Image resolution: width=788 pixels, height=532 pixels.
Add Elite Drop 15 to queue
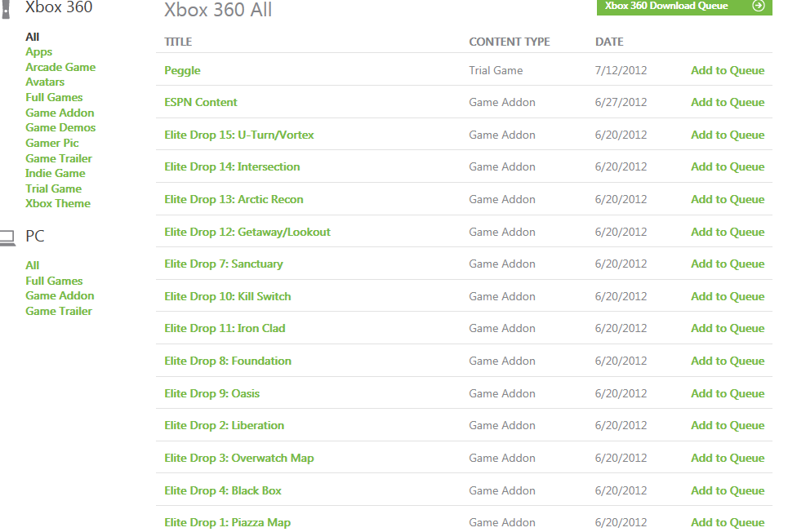click(x=728, y=135)
